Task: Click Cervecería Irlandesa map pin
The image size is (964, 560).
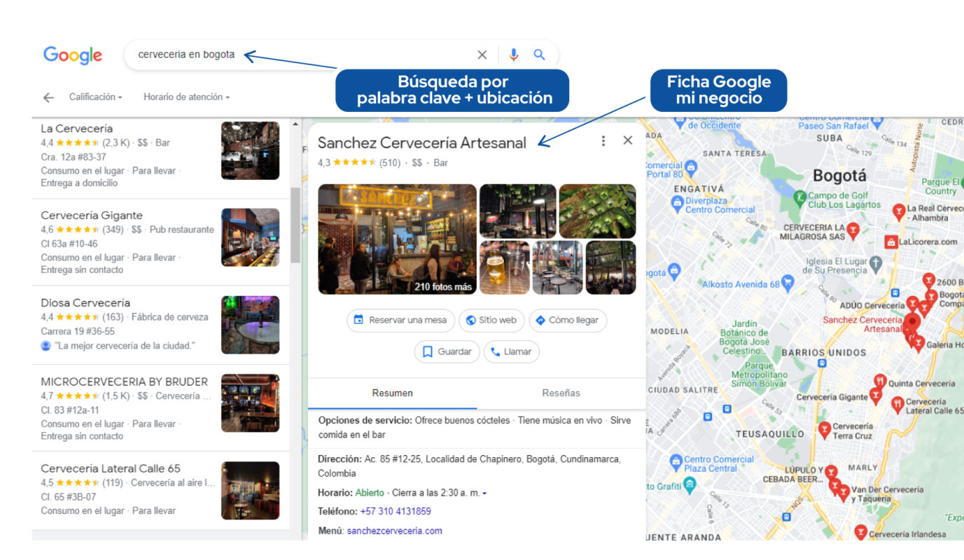Action: click(x=860, y=533)
